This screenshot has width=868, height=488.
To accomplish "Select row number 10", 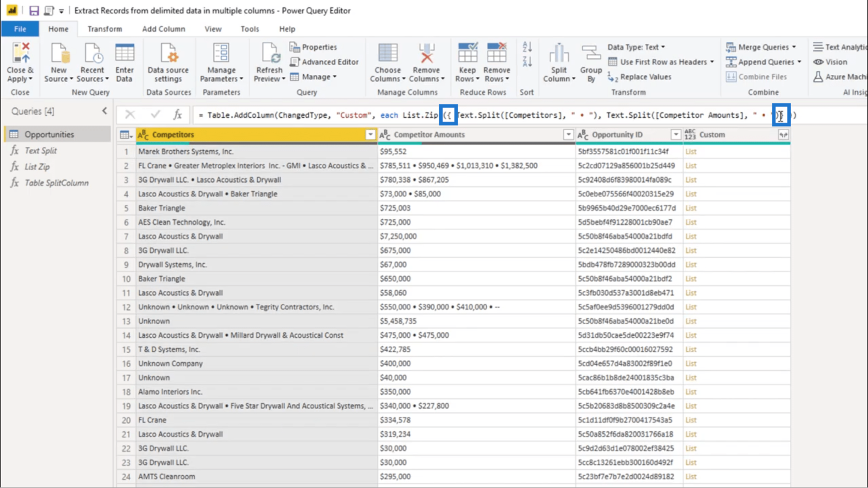I will tap(126, 279).
